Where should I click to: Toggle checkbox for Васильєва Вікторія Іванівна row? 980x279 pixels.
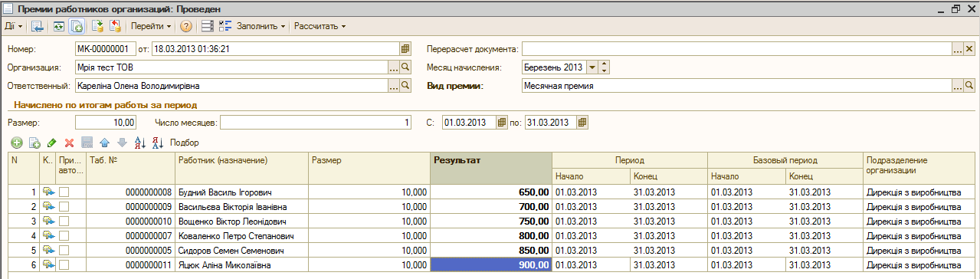coord(64,207)
